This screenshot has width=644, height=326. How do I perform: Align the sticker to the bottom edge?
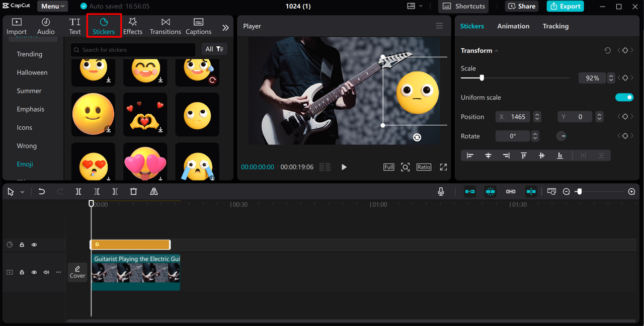(x=560, y=156)
